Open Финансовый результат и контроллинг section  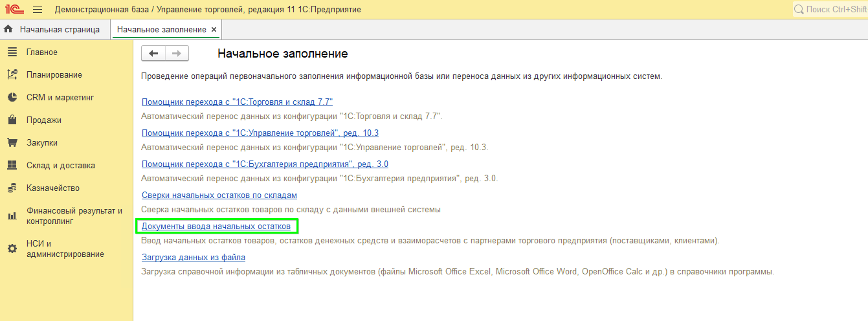click(74, 216)
